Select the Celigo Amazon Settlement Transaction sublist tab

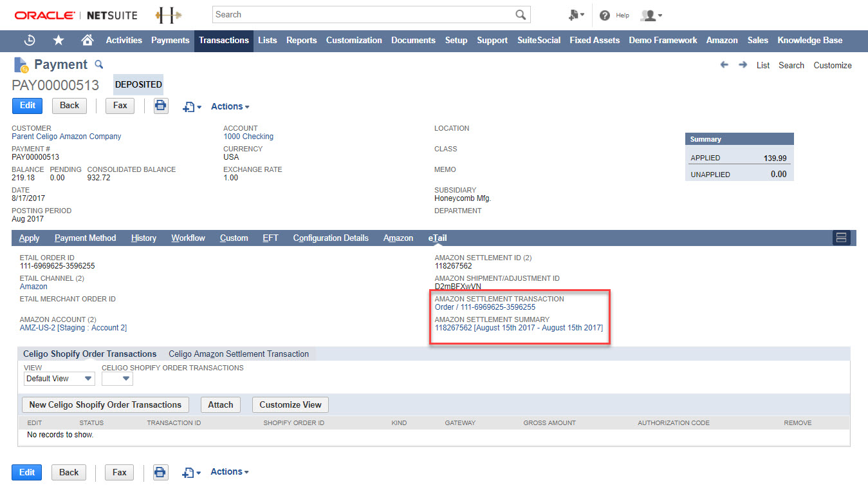click(x=239, y=354)
